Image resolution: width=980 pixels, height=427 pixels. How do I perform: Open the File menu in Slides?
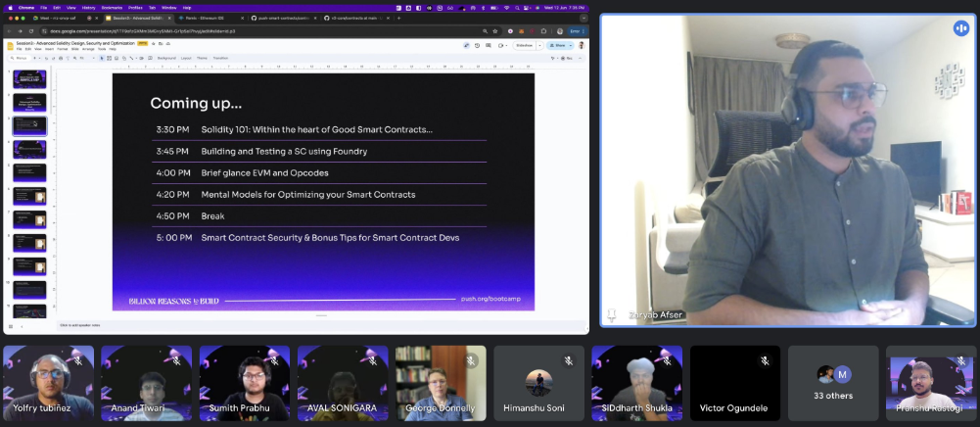coord(20,49)
